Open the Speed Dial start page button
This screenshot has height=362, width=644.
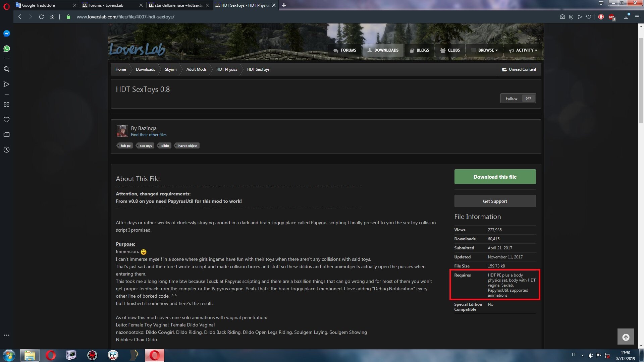[x=52, y=17]
